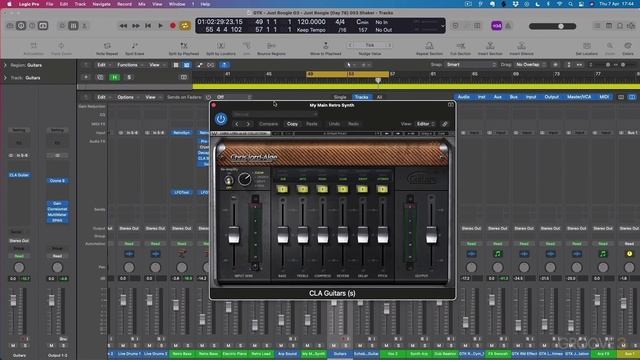
Task: Open the Browsers media button
Action: 631,26
